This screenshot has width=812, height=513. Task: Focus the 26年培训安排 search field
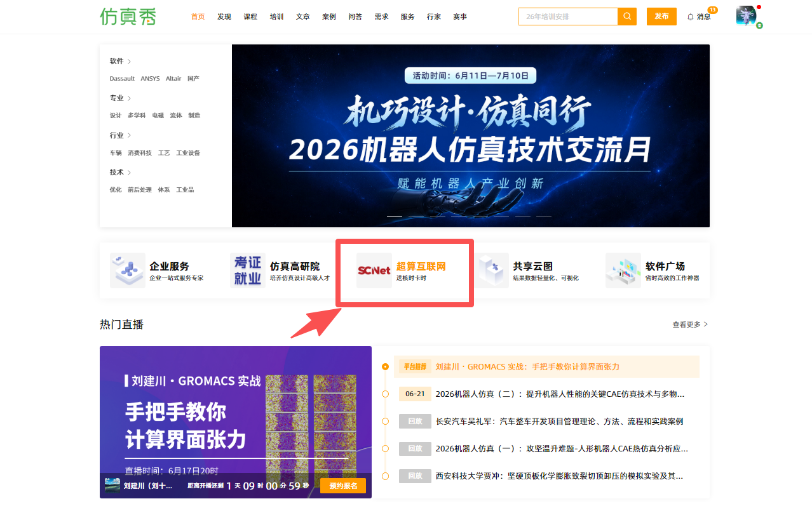tap(568, 17)
